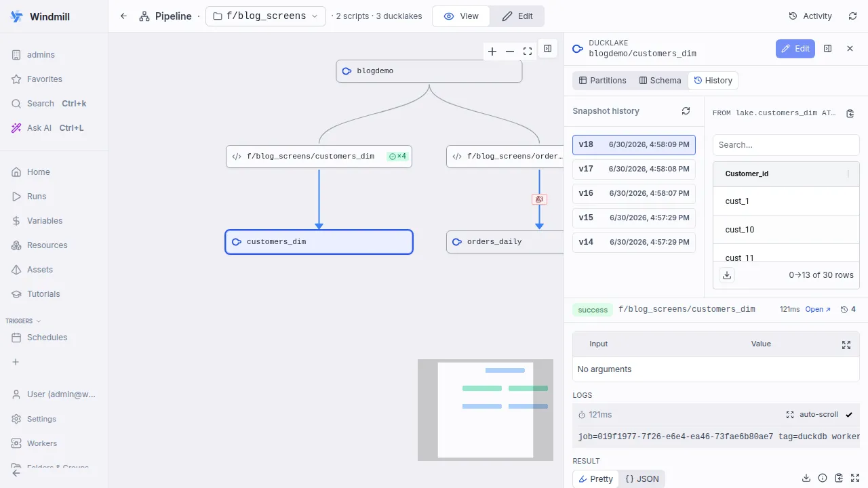
Task: Collapse the left sidebar arrow
Action: pos(16,472)
